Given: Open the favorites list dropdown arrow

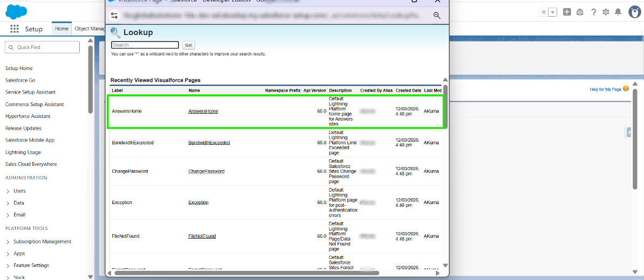Looking at the screenshot, I should pyautogui.click(x=553, y=12).
